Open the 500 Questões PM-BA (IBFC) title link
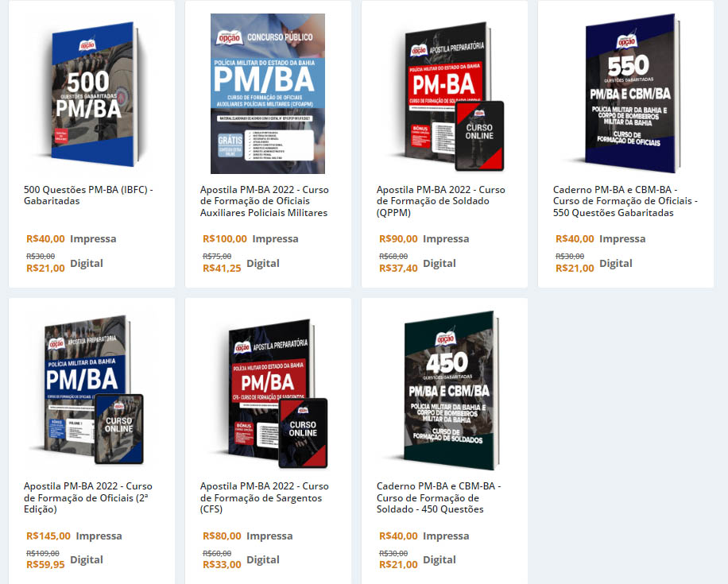This screenshot has height=584, width=728. [88, 195]
